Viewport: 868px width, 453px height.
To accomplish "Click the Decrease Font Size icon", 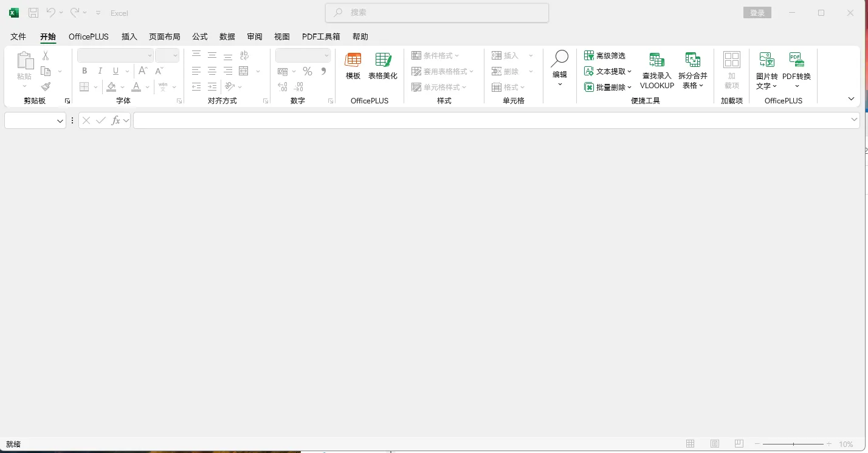I will (160, 71).
